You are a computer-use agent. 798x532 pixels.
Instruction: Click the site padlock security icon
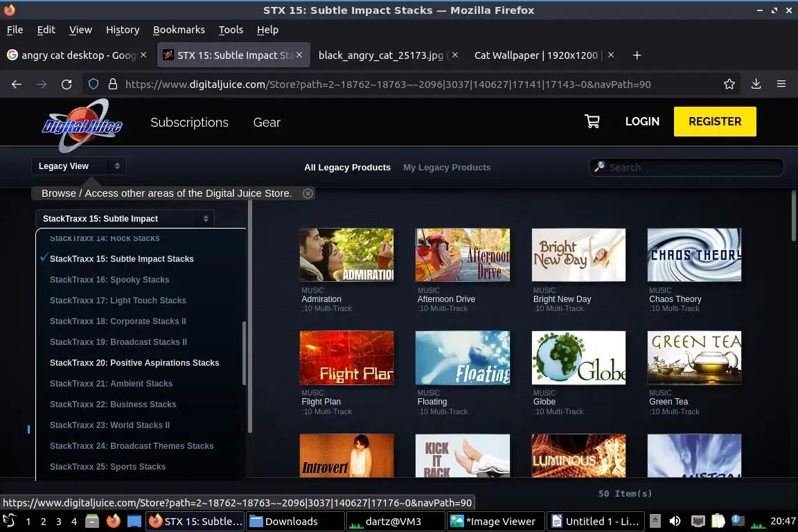[x=113, y=84]
